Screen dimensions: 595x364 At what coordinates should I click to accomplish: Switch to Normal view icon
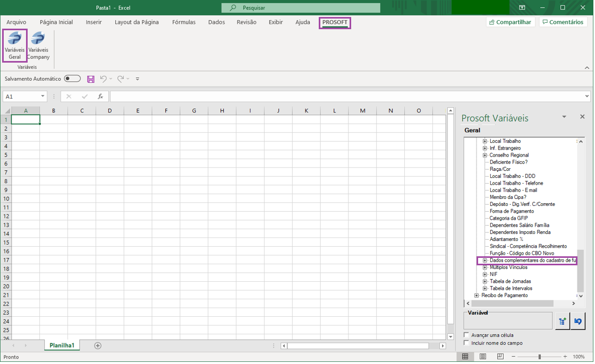pyautogui.click(x=465, y=357)
